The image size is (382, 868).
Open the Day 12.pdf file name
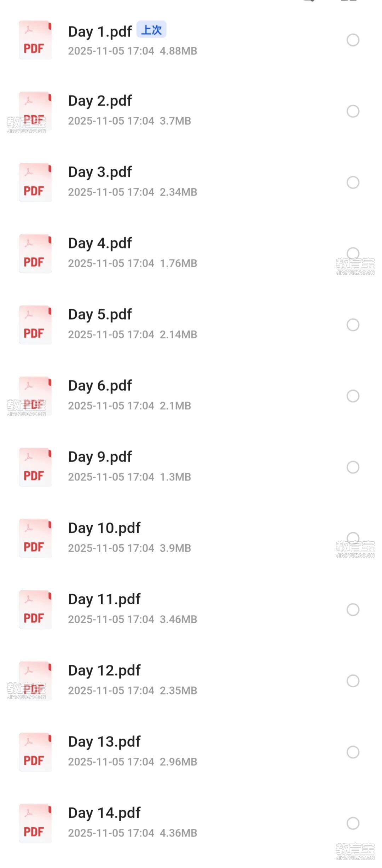pos(104,670)
